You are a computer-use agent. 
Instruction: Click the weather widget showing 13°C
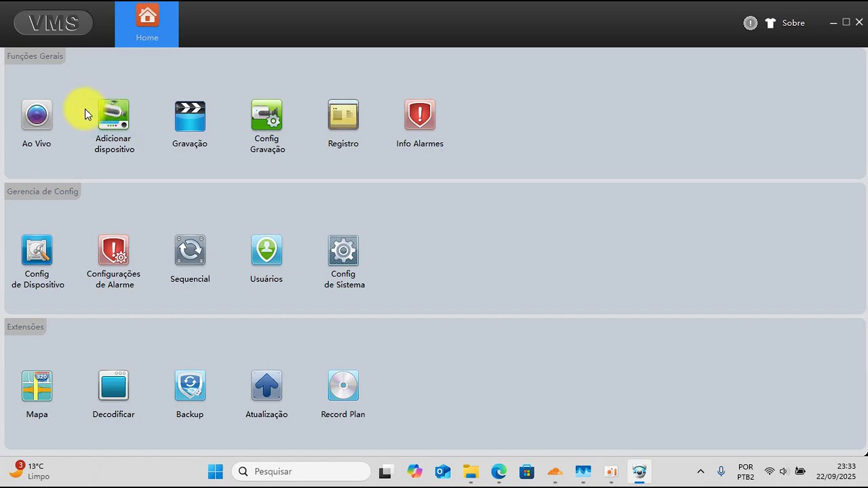click(x=29, y=471)
